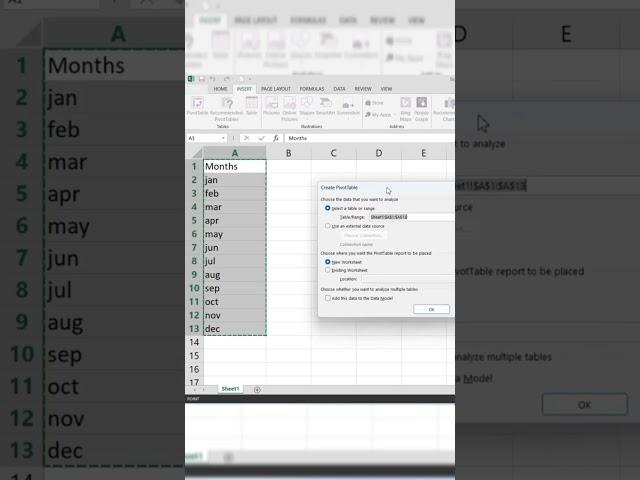Click the 'sep' cell in the center window

click(235, 288)
